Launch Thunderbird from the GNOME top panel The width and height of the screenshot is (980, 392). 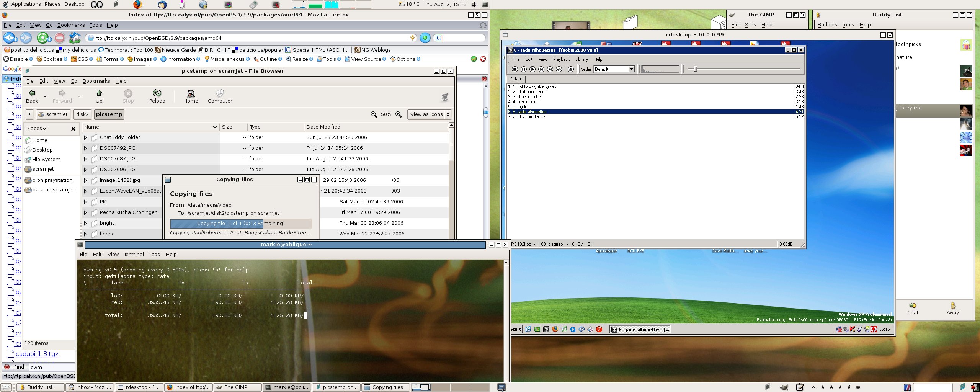tap(162, 4)
